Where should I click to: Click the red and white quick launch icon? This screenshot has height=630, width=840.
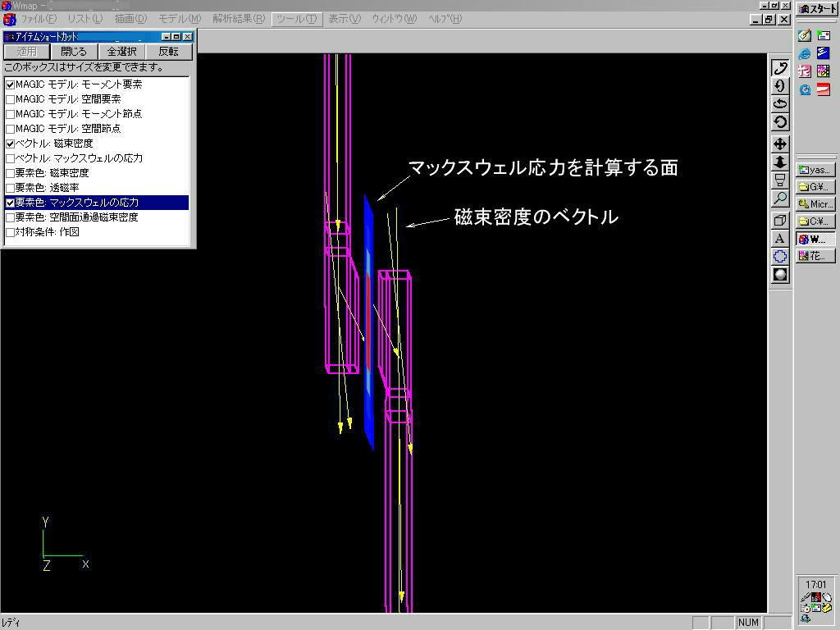824,89
